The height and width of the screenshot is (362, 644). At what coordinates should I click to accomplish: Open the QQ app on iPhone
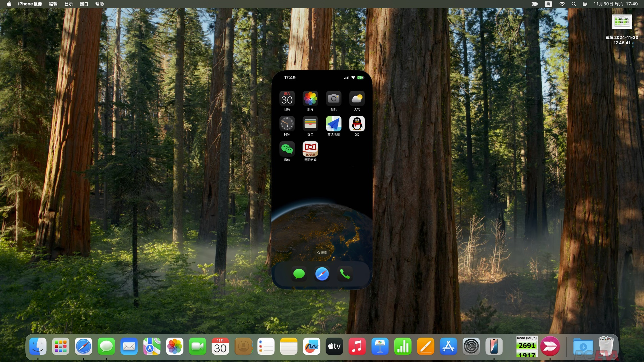357,124
